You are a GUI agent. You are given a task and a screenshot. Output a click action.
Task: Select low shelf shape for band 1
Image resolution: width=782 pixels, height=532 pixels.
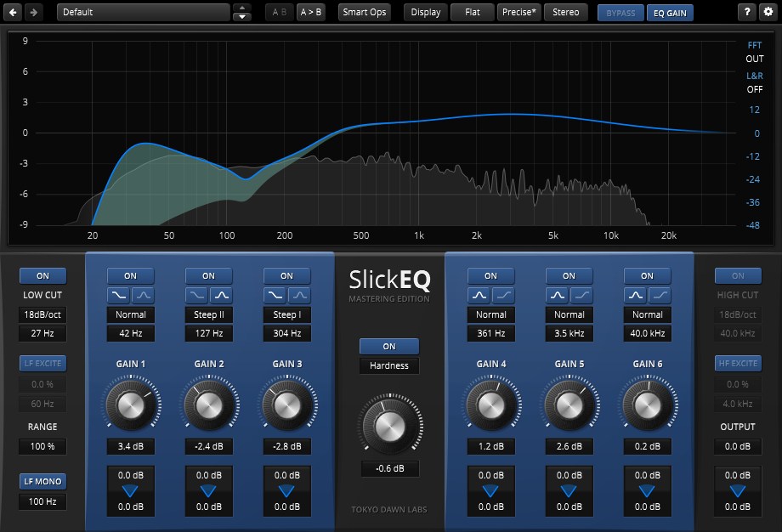119,295
